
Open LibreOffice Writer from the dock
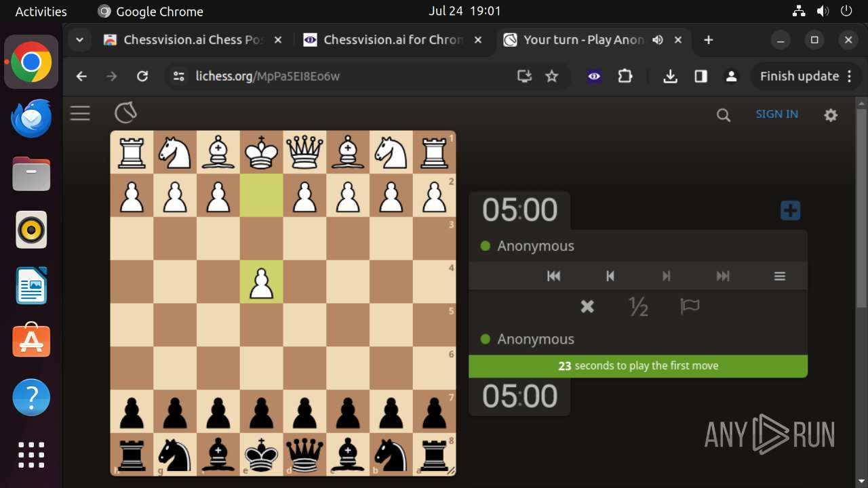[x=31, y=285]
